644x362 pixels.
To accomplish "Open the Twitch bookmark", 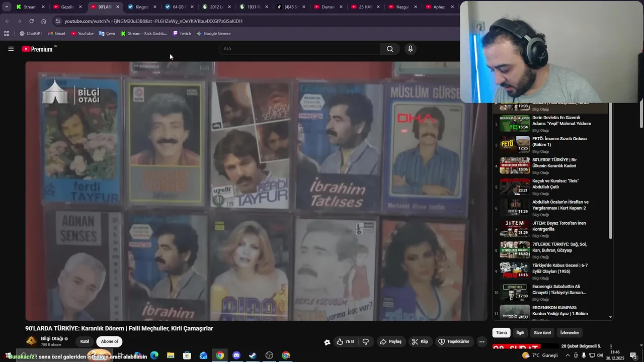I will (x=182, y=34).
